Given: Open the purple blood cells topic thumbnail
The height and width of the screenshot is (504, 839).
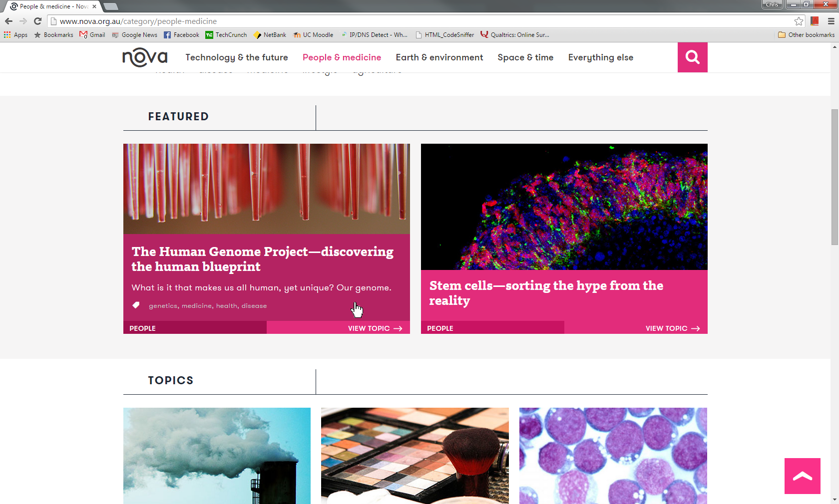Looking at the screenshot, I should point(613,456).
